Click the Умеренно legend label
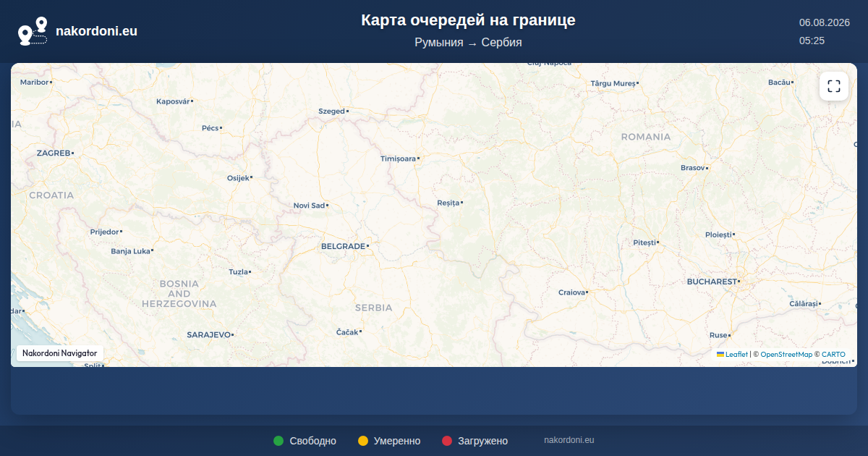The height and width of the screenshot is (456, 868). [397, 441]
